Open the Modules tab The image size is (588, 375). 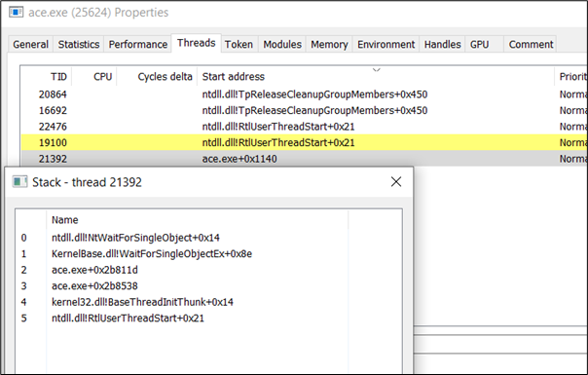click(x=282, y=44)
